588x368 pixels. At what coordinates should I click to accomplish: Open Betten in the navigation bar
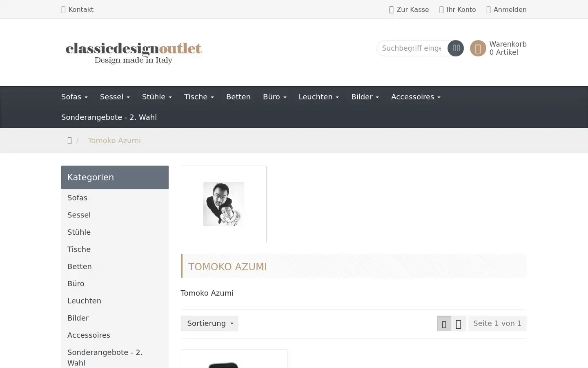tap(238, 97)
